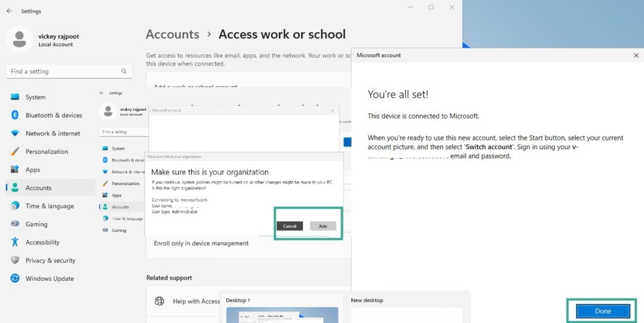Maximize the main Settings window
The height and width of the screenshot is (323, 644).
[431, 8]
